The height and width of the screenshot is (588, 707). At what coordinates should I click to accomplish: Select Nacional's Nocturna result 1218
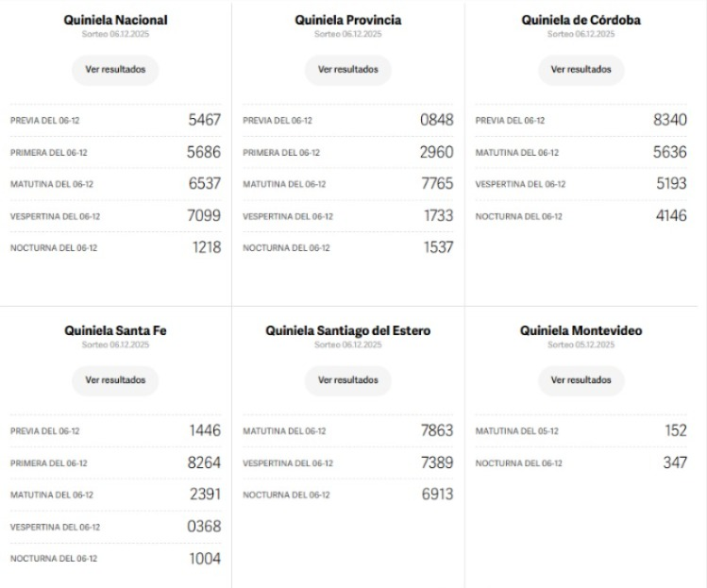pyautogui.click(x=206, y=247)
